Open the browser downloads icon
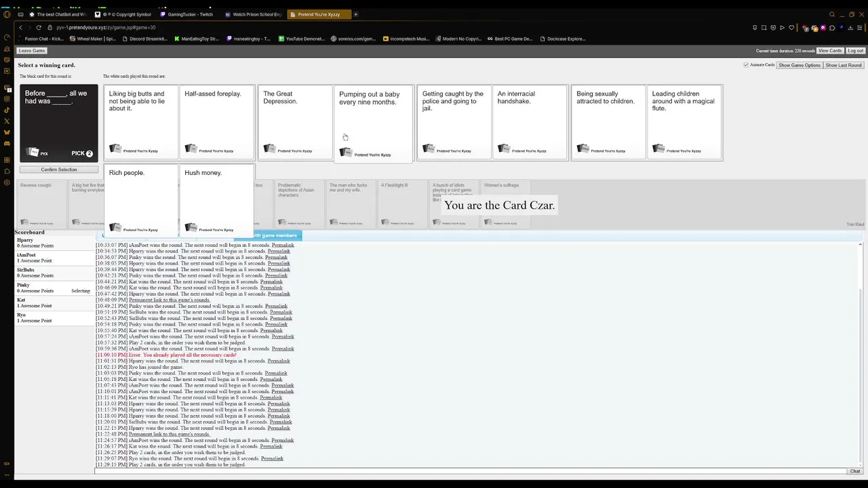Viewport: 868px width, 488px height. tap(850, 28)
